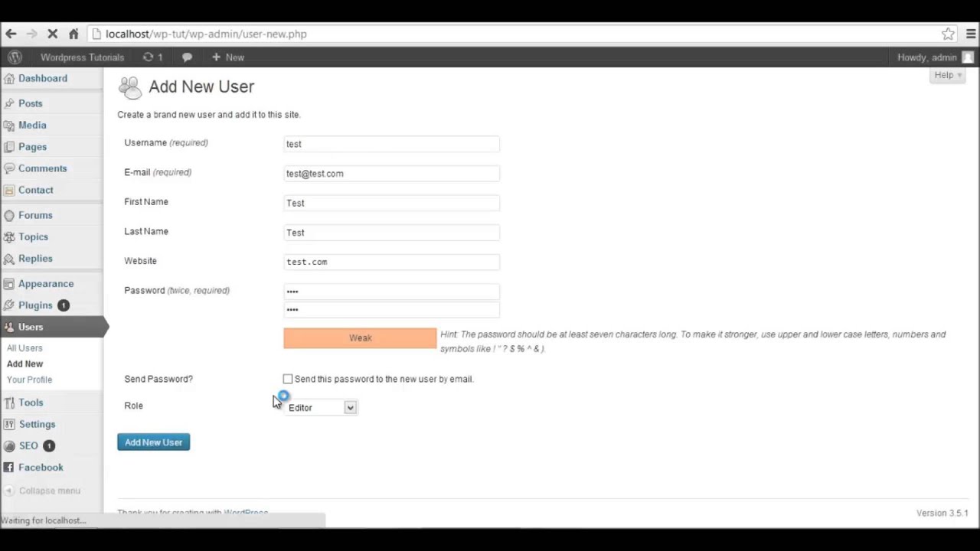980x551 pixels.
Task: Click the Pages sidebar icon
Action: 8,146
